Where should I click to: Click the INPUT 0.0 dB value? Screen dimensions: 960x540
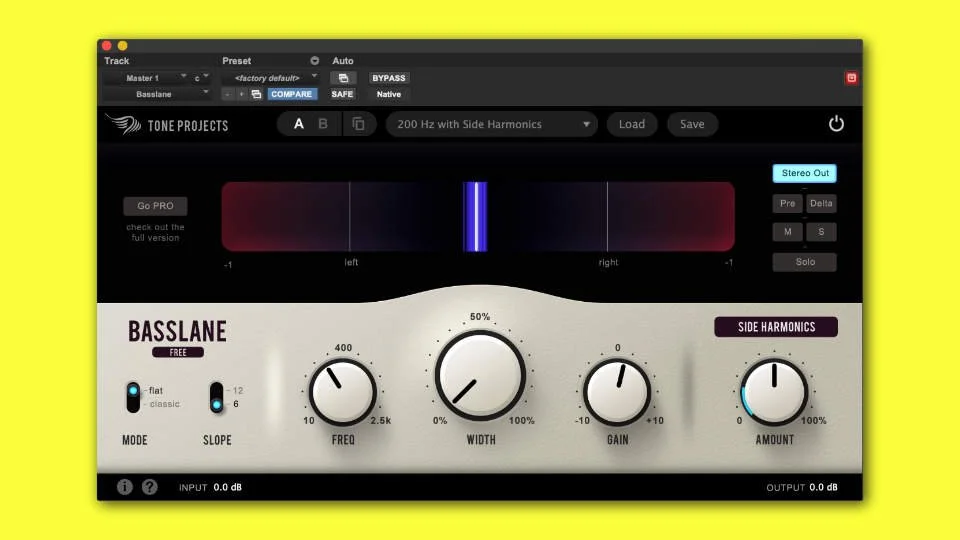[227, 487]
